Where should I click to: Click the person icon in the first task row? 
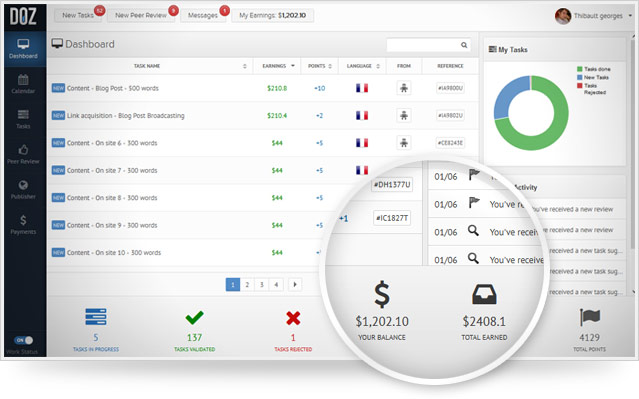tap(403, 88)
